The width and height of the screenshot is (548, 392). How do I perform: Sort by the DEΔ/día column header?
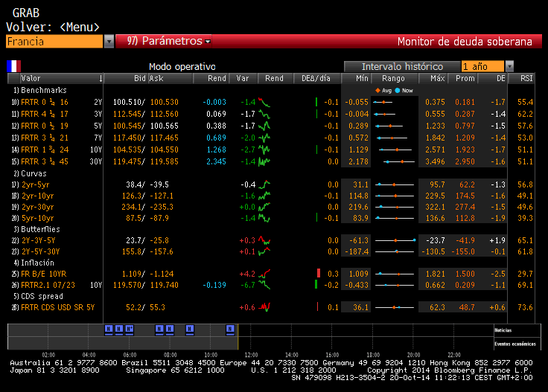(316, 79)
